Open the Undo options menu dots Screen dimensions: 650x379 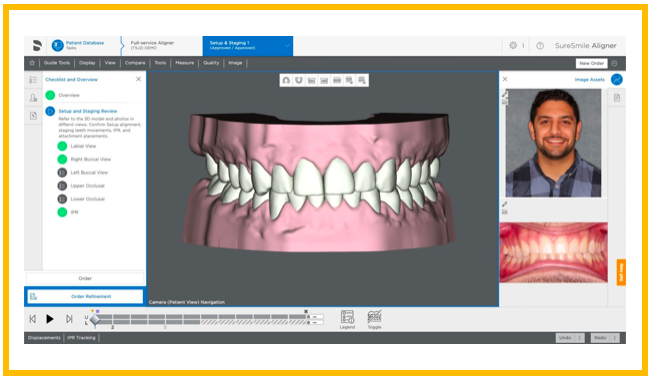click(x=580, y=338)
